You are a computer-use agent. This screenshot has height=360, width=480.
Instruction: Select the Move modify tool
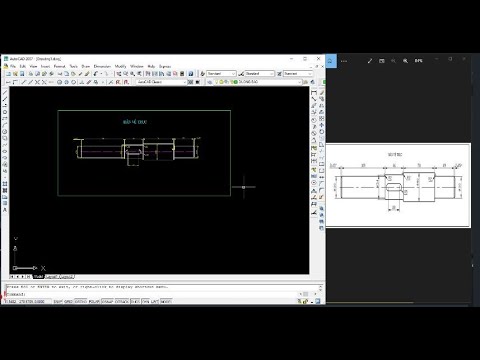pos(322,125)
